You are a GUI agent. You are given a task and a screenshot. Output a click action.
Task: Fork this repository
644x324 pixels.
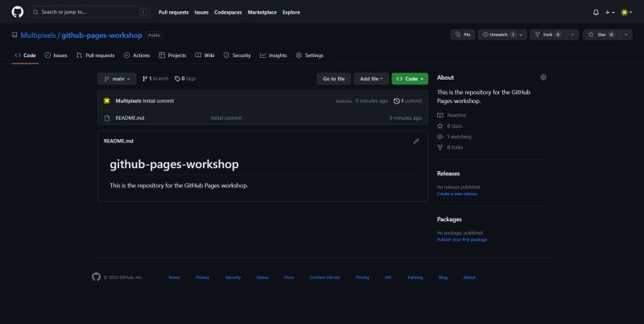(548, 35)
